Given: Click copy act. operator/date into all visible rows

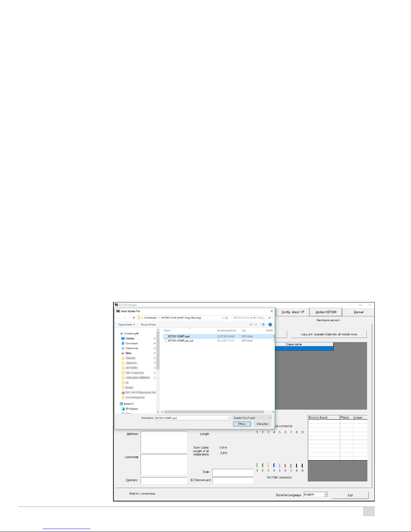Looking at the screenshot, I should (329, 334).
